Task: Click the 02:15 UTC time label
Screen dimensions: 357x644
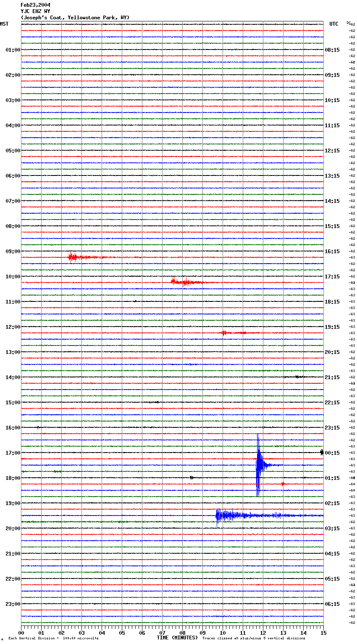Action: pos(332,503)
